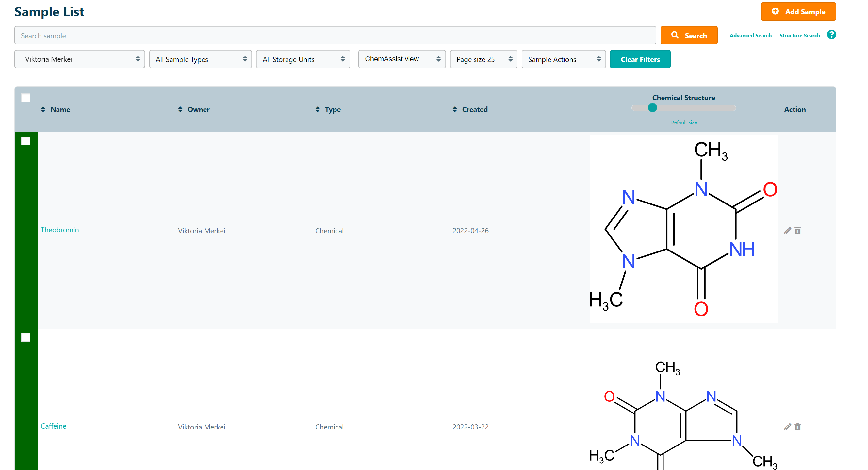Viewport: 868px width, 470px height.
Task: Sort by Owner column arrows
Action: 180,109
